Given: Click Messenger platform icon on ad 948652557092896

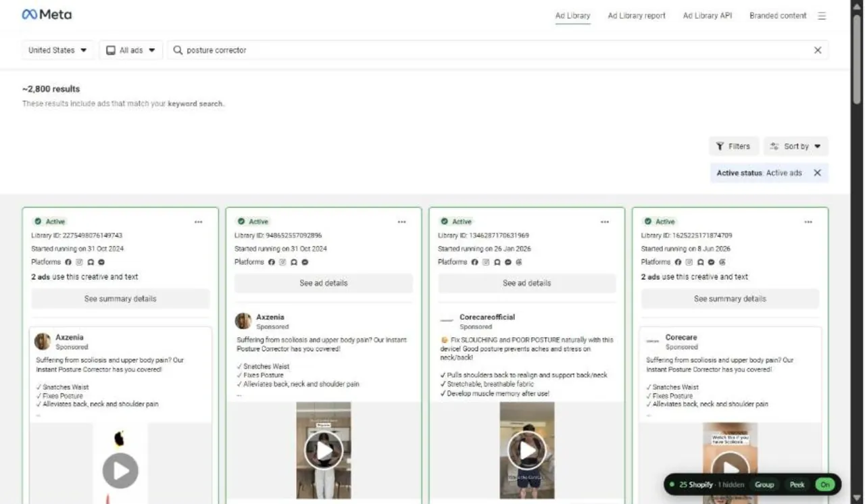Looking at the screenshot, I should pyautogui.click(x=305, y=262).
